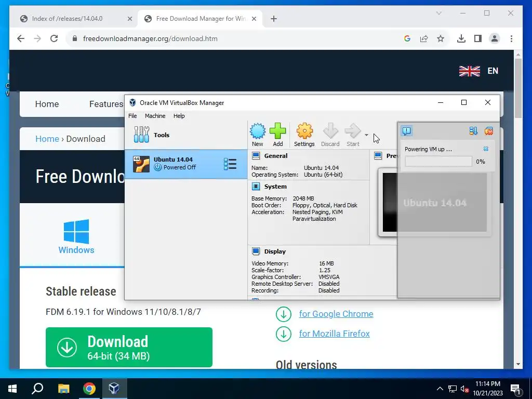Open Ubuntu 14.04 machine tools list icon
This screenshot has width=532, height=399.
(230, 164)
